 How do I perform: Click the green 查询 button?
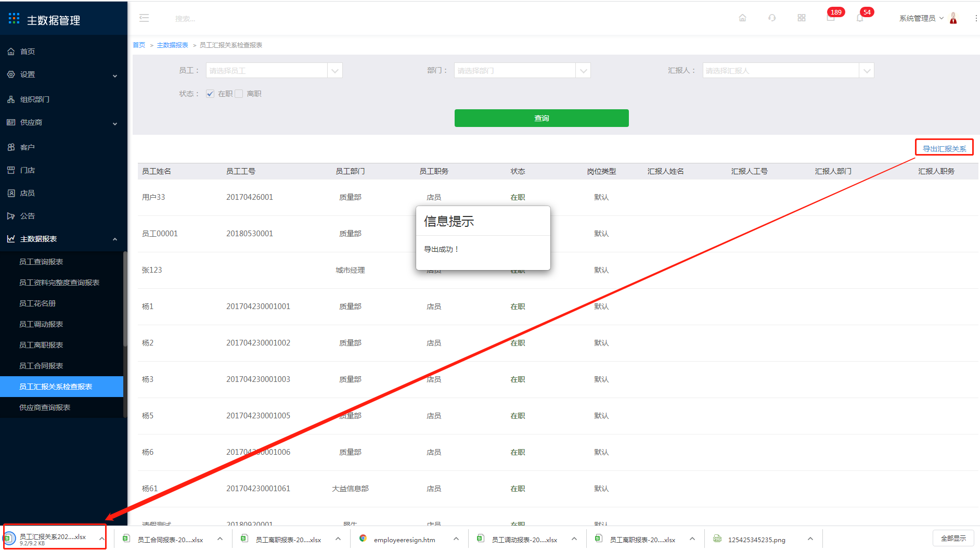point(541,118)
